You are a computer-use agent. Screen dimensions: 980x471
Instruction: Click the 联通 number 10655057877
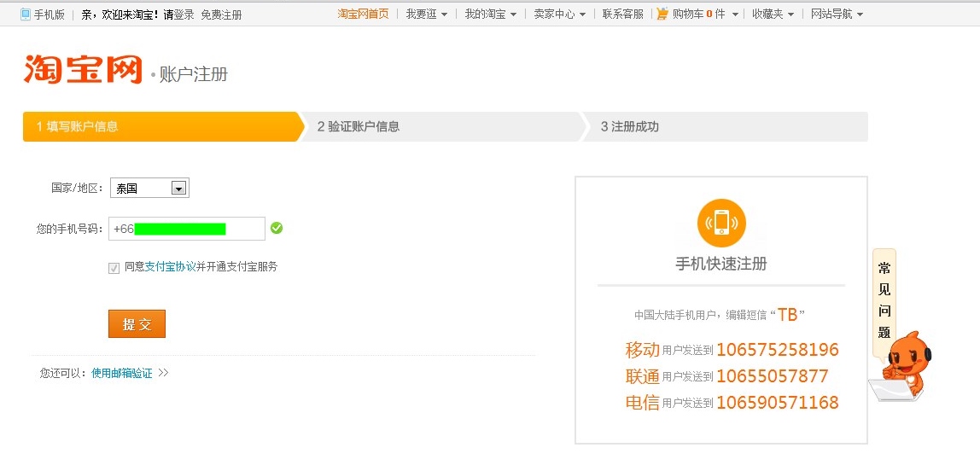click(773, 376)
